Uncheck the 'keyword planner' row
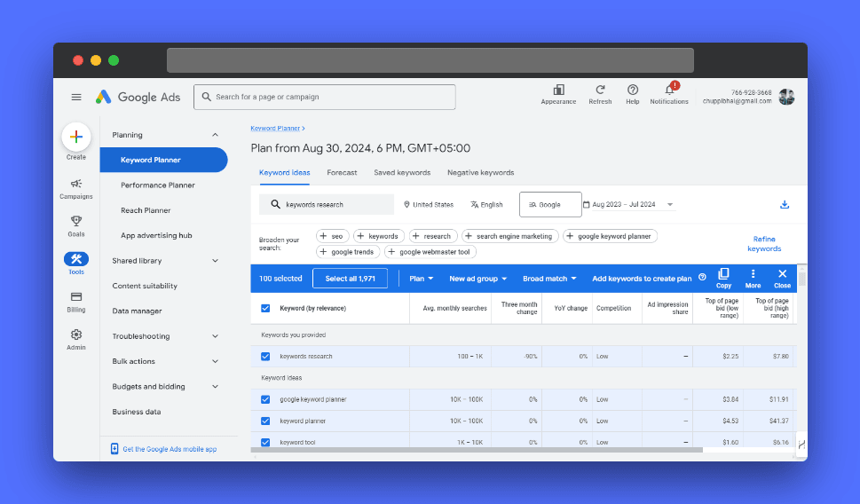This screenshot has height=504, width=860. click(265, 421)
